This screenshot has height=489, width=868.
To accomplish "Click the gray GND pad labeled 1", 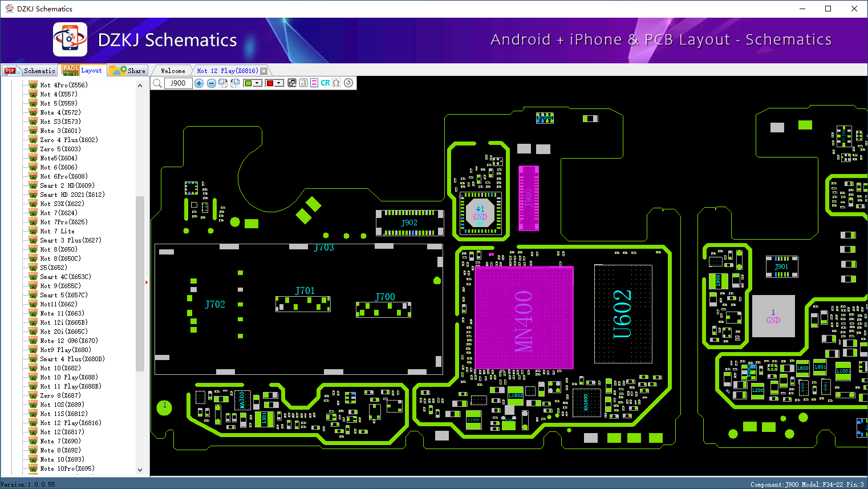I will coord(773,316).
